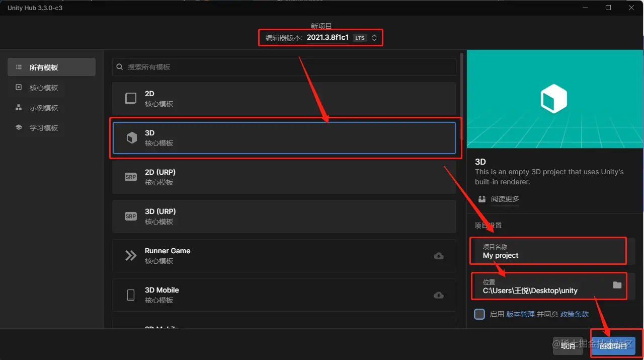This screenshot has width=644, height=360.
Task: Click the 3D template cube icon
Action: [131, 138]
